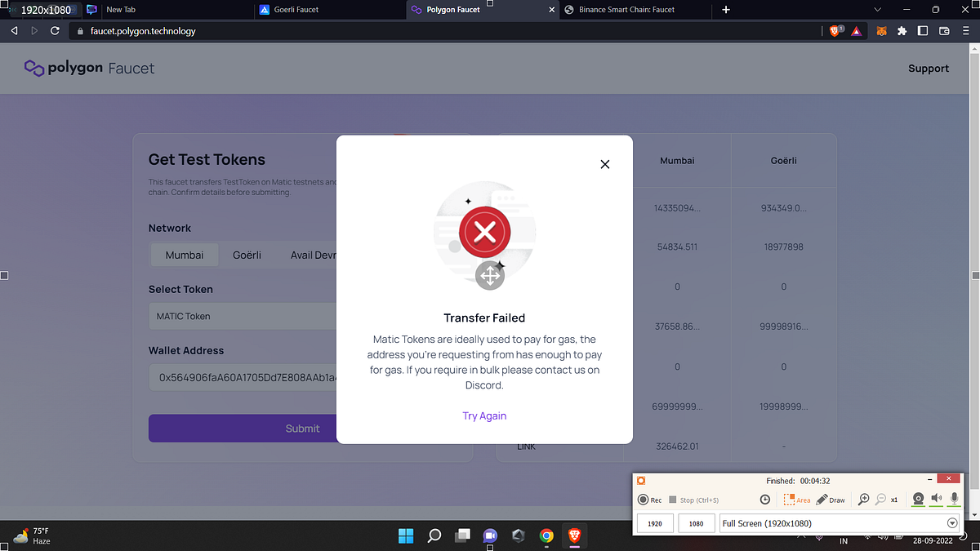Toggle the microphone in the recorder

click(x=954, y=499)
